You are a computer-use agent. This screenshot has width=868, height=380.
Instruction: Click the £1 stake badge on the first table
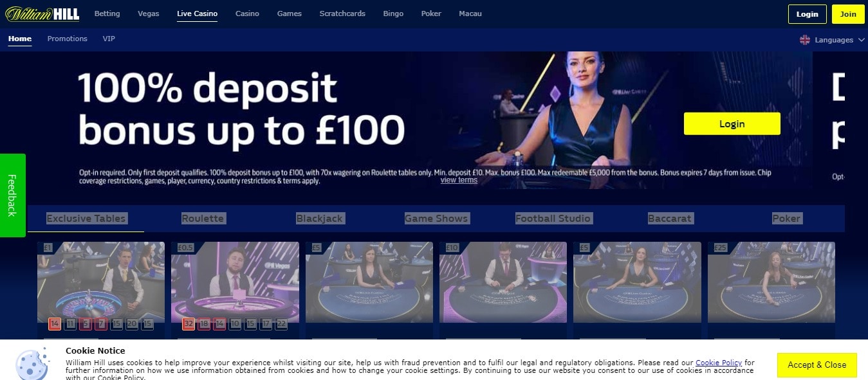48,248
